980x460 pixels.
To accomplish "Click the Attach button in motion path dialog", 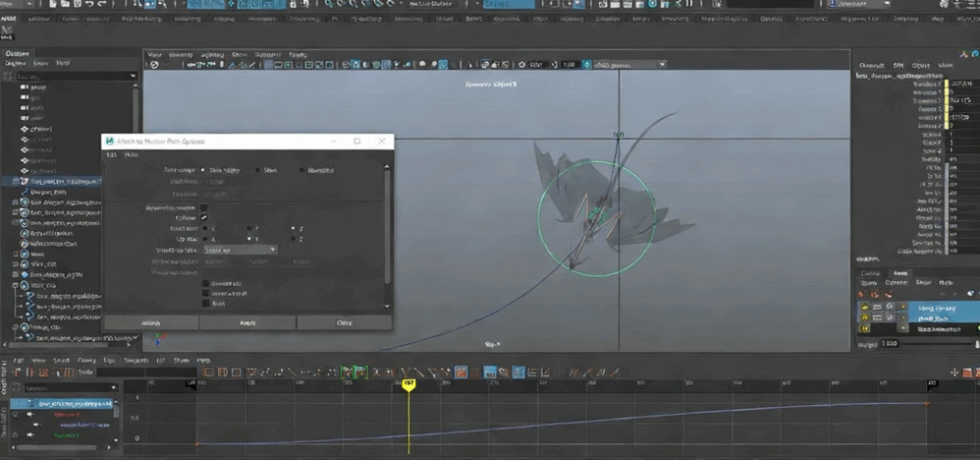I will click(x=150, y=322).
